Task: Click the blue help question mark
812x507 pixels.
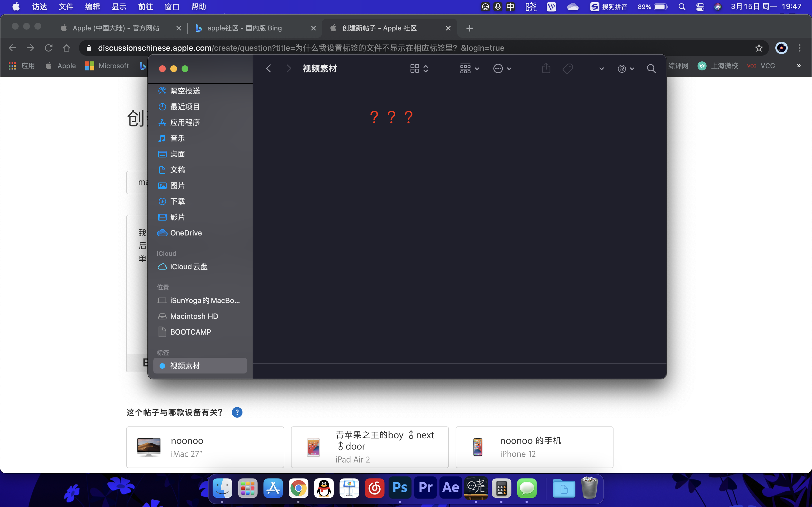Action: click(x=237, y=412)
